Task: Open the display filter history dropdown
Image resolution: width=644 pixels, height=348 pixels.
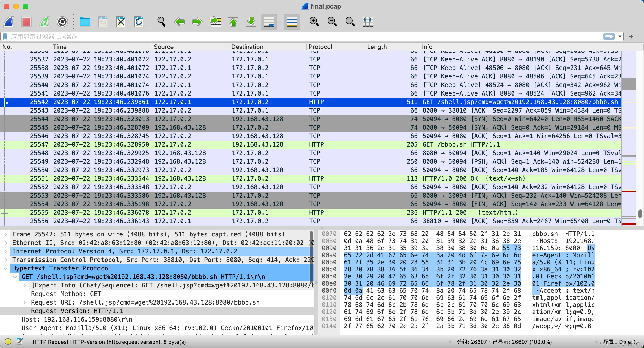Action: tap(620, 37)
